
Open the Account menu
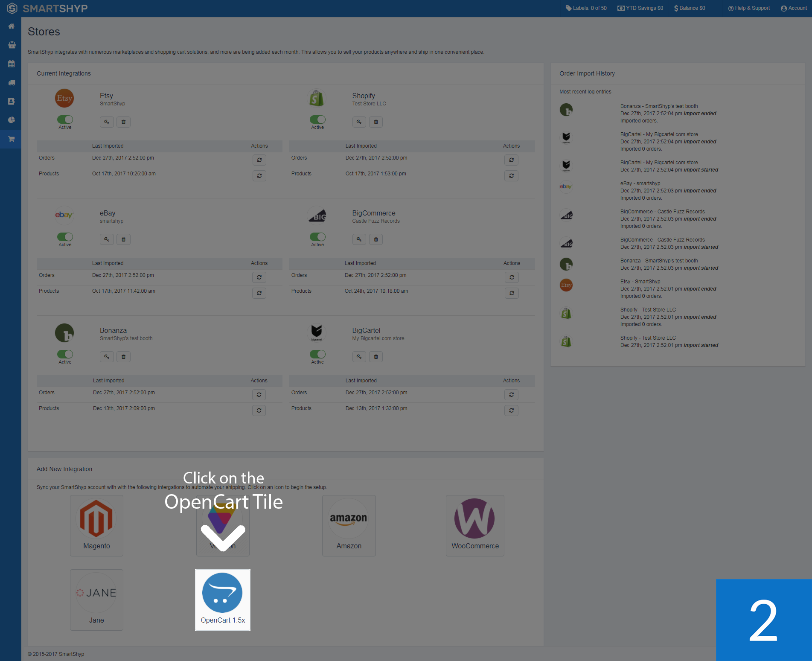tap(794, 8)
